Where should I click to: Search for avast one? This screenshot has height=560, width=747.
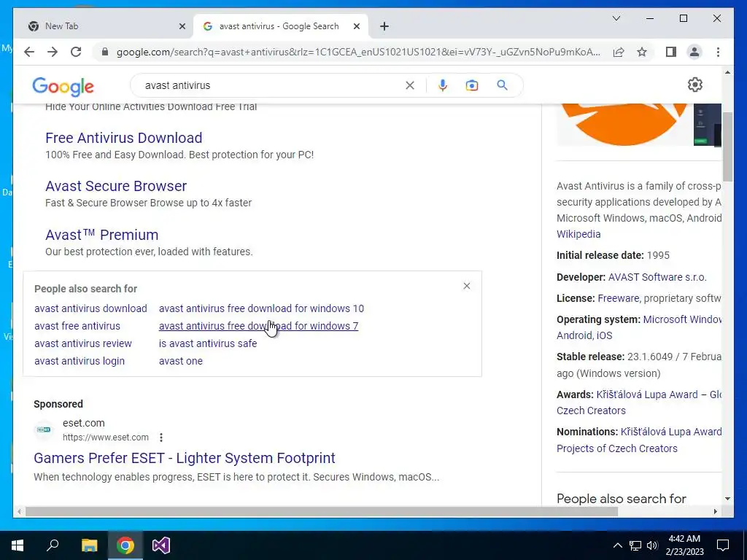click(181, 361)
